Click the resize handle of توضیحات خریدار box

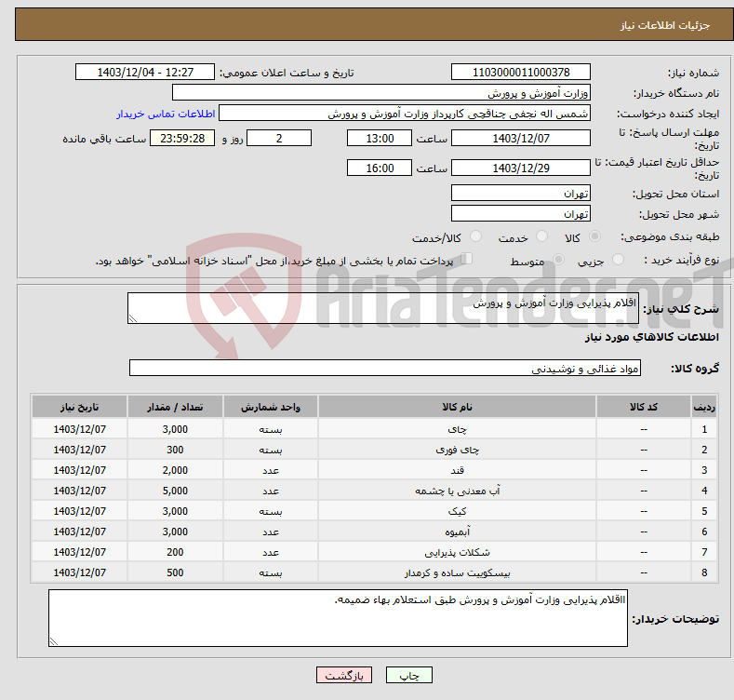[54, 641]
